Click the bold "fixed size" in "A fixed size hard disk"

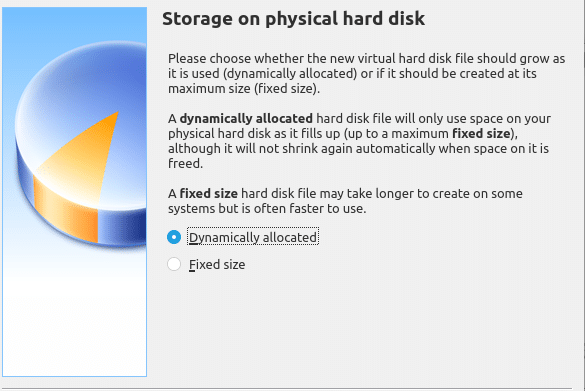[209, 194]
